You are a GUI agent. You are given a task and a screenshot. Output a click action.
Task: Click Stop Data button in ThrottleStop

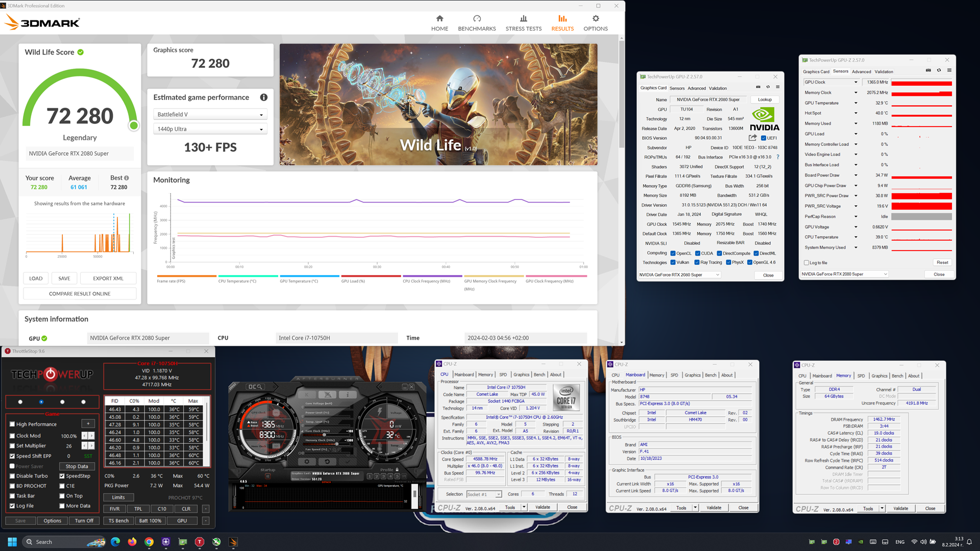point(77,466)
